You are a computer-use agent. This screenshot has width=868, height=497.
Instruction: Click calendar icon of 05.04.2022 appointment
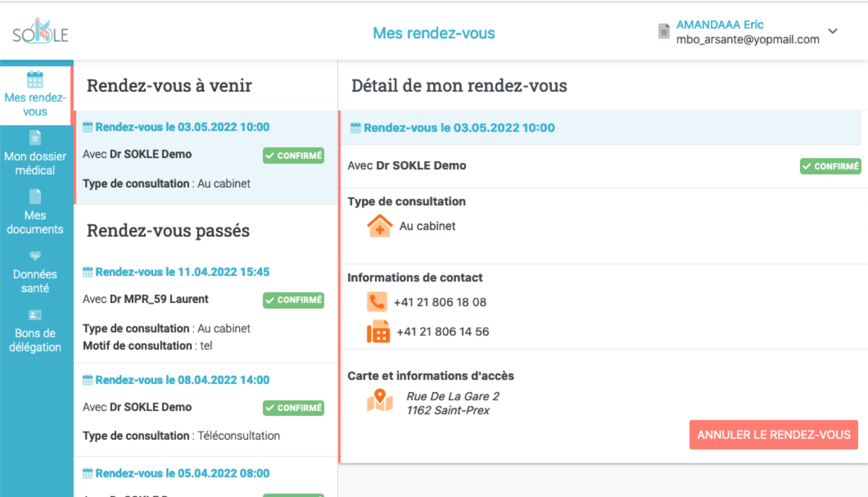pos(87,473)
